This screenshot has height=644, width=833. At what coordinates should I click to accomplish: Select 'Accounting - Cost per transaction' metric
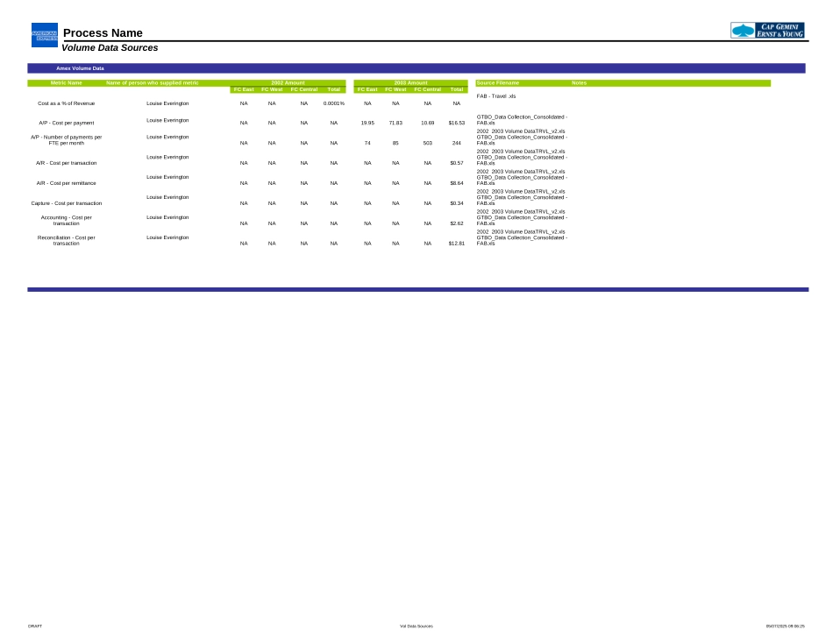[x=67, y=220]
